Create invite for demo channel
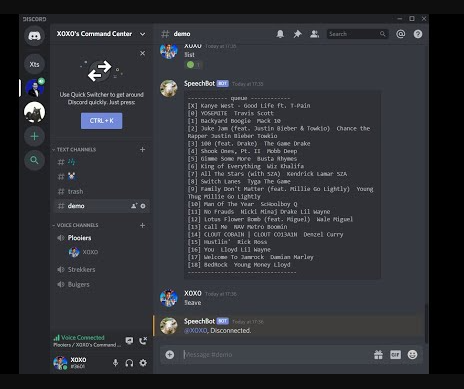 tap(134, 206)
